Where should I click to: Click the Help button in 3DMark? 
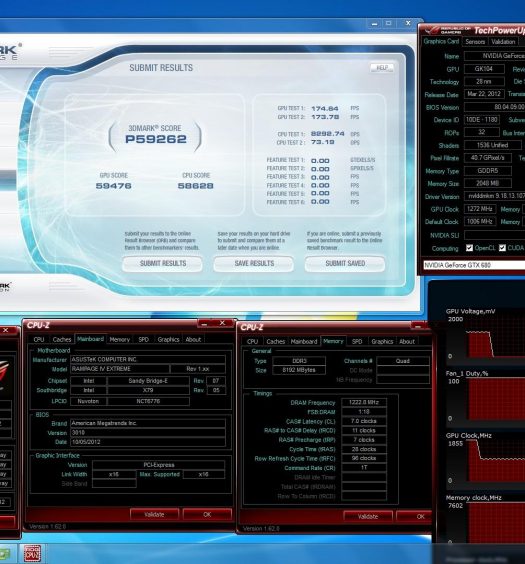point(382,68)
